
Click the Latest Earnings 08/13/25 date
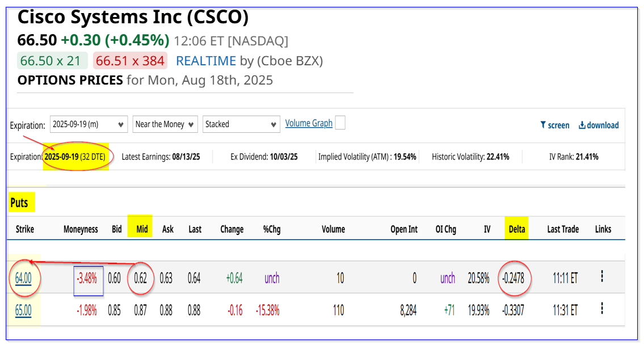pos(186,157)
